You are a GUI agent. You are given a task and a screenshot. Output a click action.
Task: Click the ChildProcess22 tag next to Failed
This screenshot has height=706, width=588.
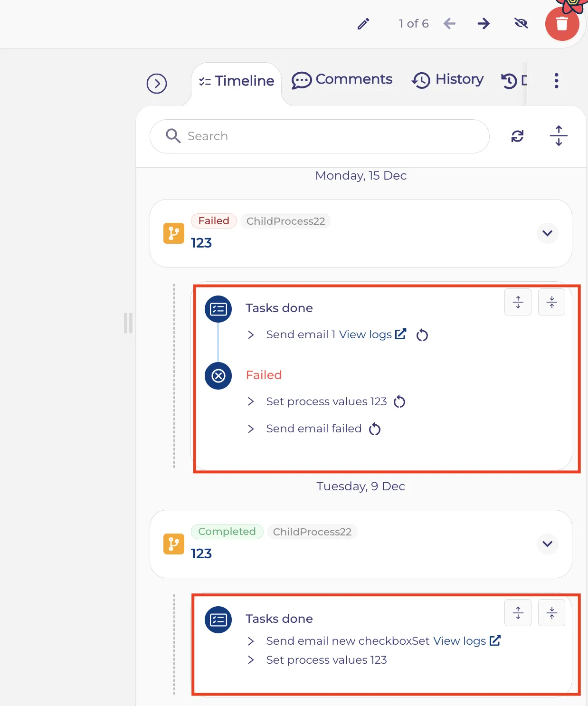pos(286,221)
